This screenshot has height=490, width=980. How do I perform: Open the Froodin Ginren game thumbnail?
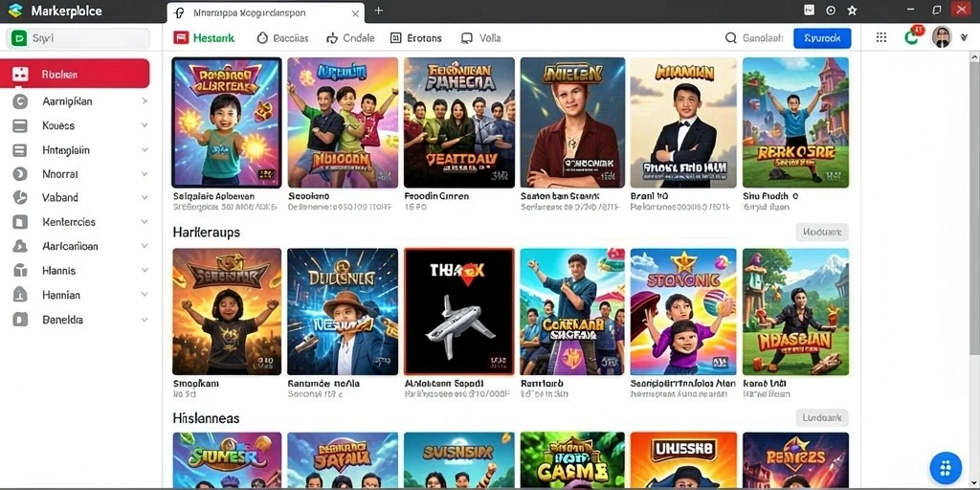point(459,122)
